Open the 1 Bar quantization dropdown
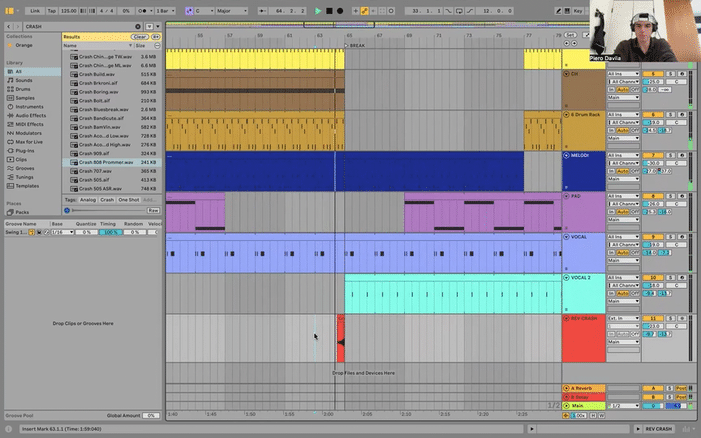The image size is (701, 438). 165,11
